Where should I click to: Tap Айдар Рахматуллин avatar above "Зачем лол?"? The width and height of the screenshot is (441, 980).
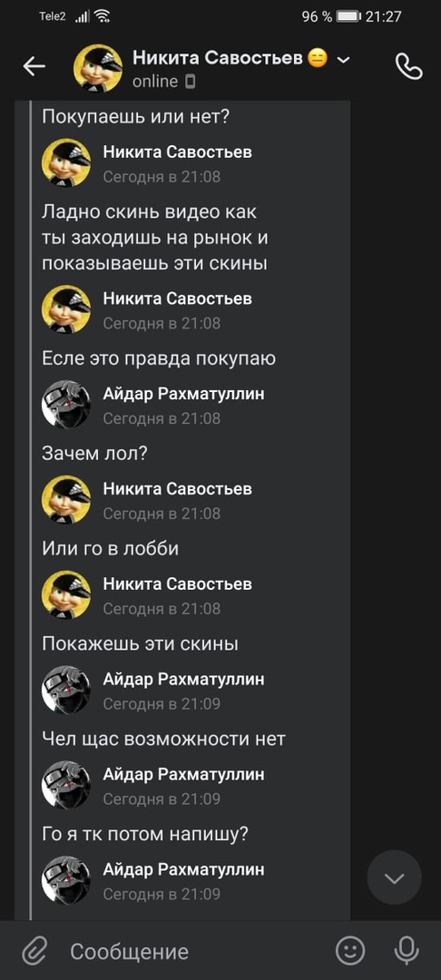[66, 405]
